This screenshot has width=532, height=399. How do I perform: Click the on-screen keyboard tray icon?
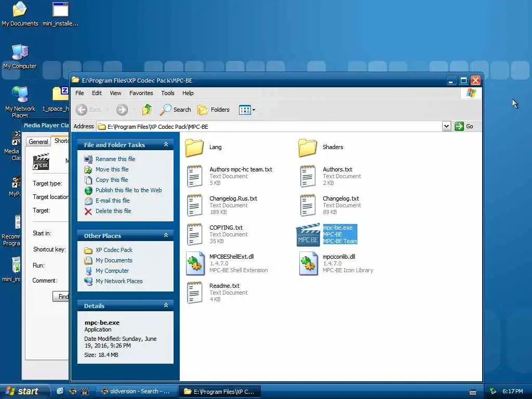point(473,392)
